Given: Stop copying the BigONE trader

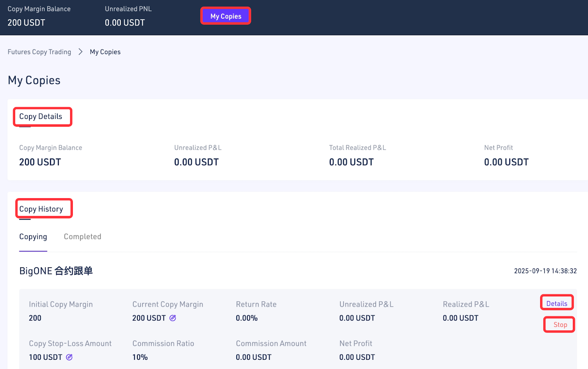Looking at the screenshot, I should click(560, 325).
